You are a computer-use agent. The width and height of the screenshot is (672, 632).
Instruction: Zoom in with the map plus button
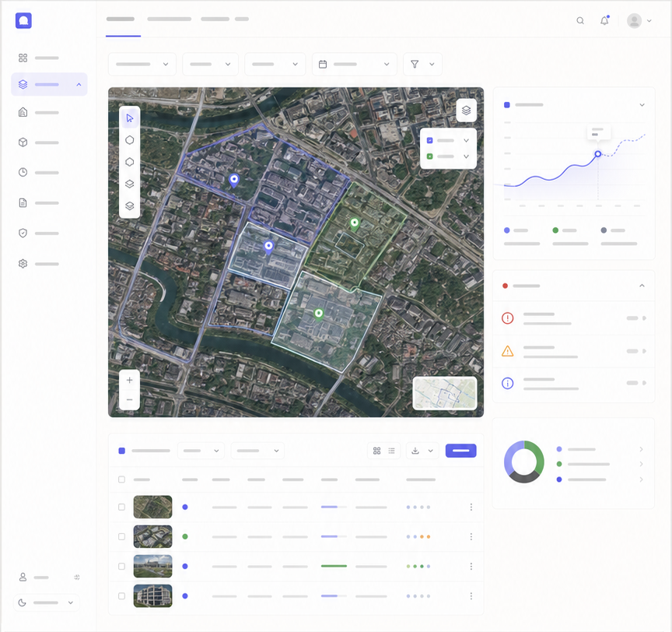[x=129, y=380]
